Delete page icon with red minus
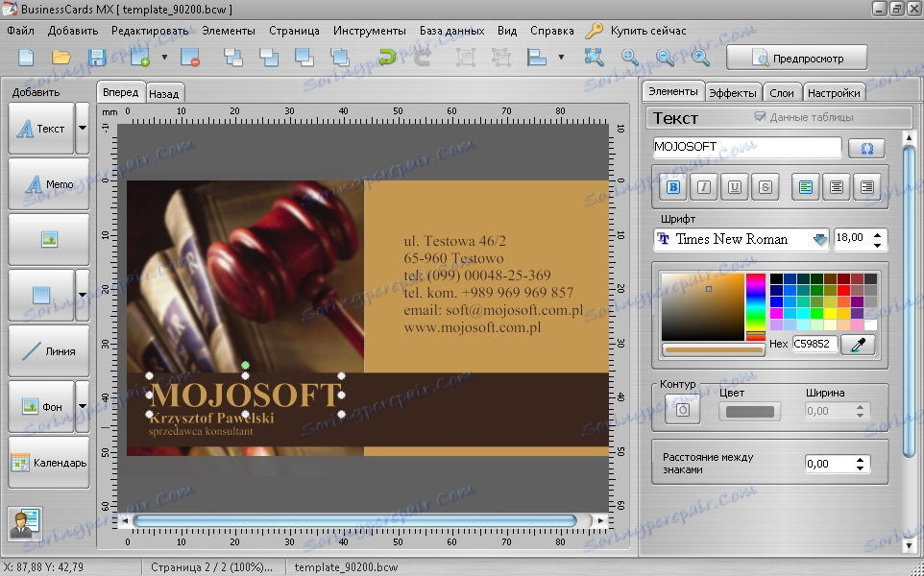Viewport: 924px width, 576px height. click(190, 58)
